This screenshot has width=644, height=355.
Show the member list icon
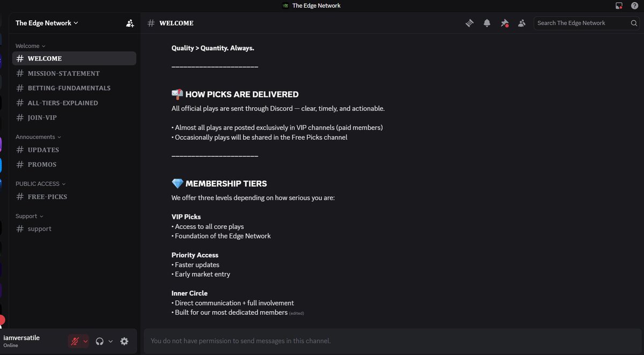click(x=522, y=23)
